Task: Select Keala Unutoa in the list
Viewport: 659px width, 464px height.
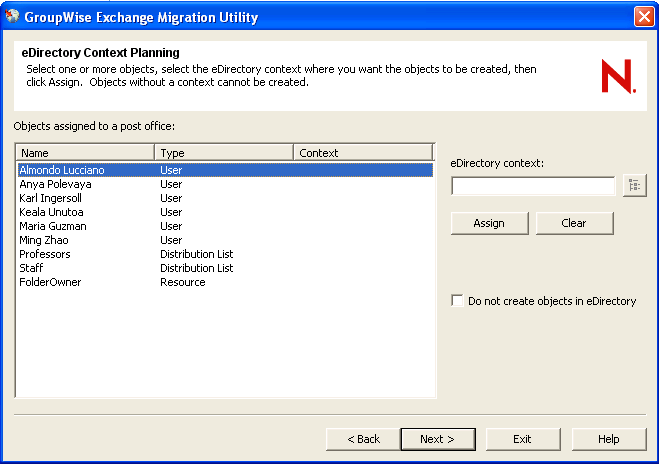Action: 225,212
